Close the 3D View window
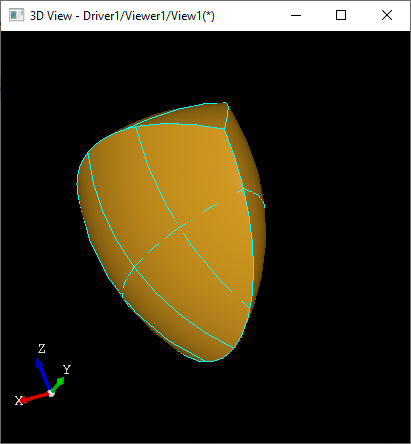The image size is (411, 444). click(387, 15)
